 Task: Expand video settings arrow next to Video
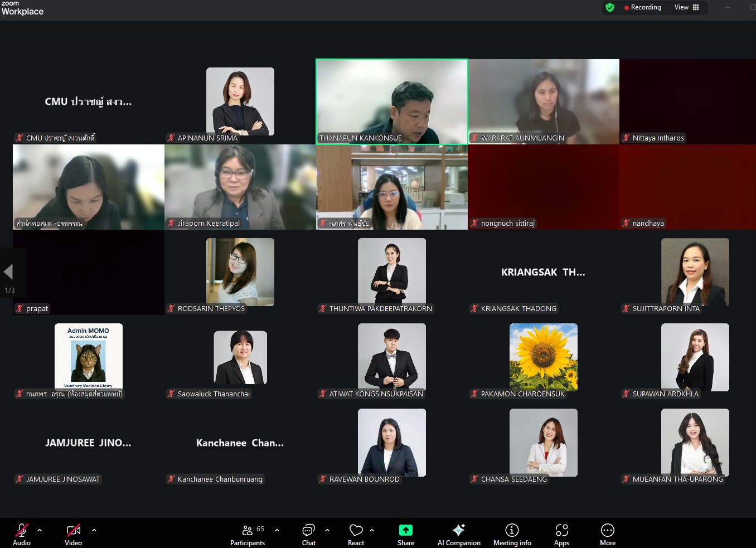[x=94, y=530]
